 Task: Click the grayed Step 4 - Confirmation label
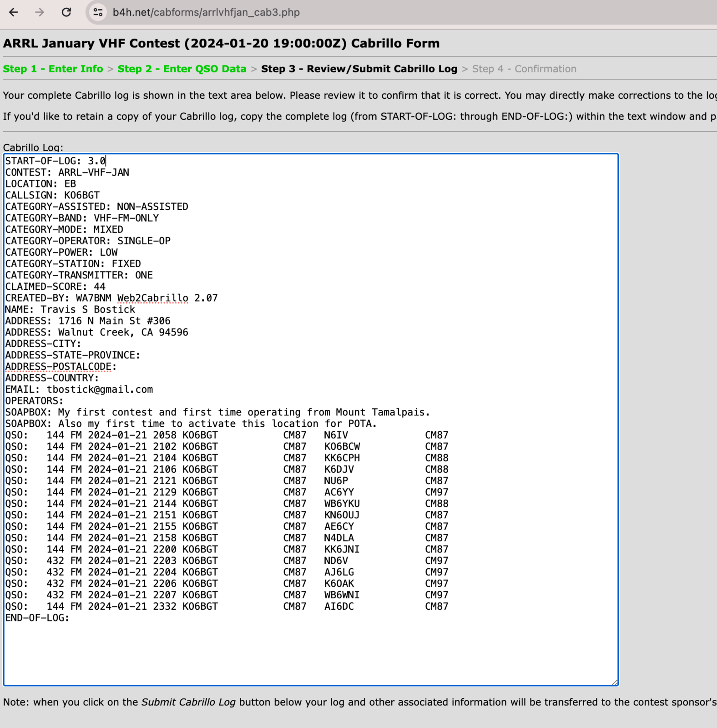(524, 69)
